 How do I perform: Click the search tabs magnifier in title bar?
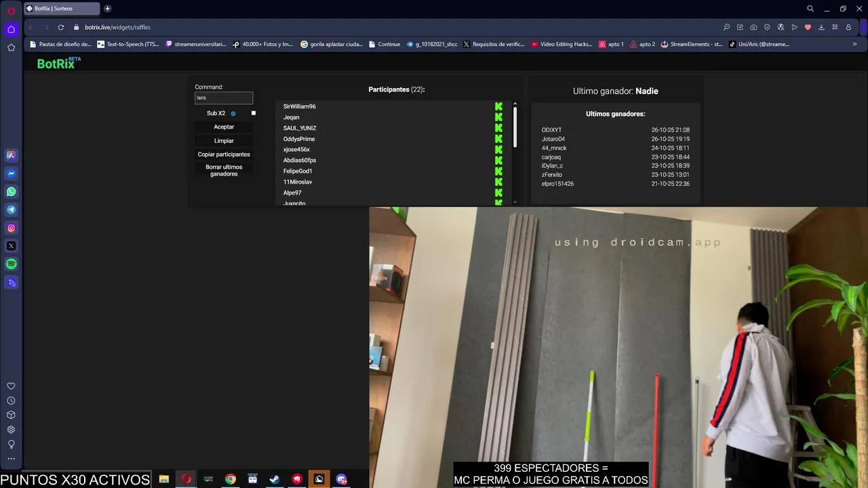(x=810, y=9)
